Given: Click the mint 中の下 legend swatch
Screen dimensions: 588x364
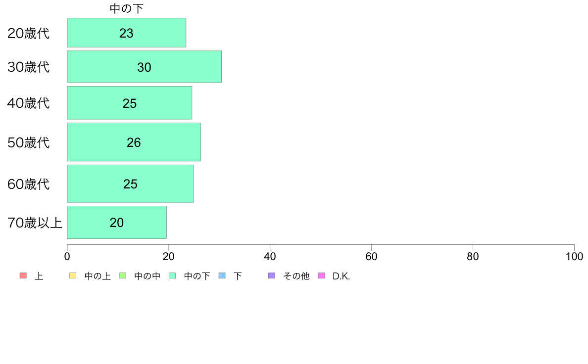Looking at the screenshot, I should coord(173,275).
